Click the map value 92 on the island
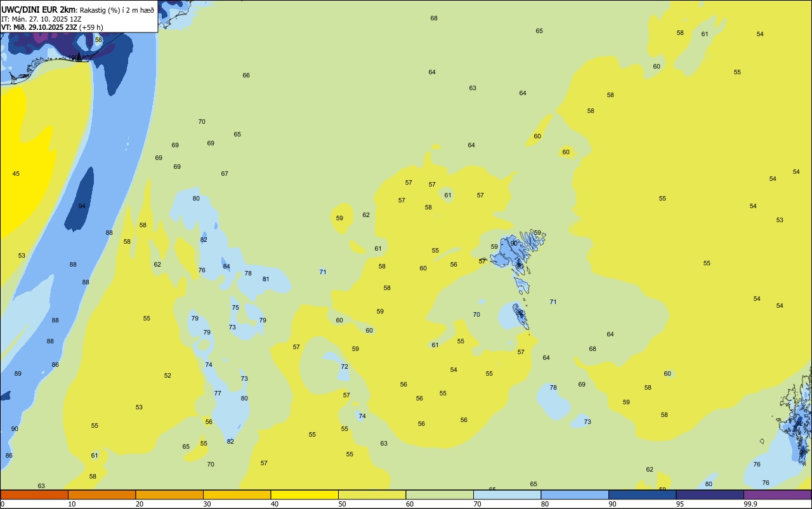This screenshot has width=812, height=509. [x=520, y=313]
